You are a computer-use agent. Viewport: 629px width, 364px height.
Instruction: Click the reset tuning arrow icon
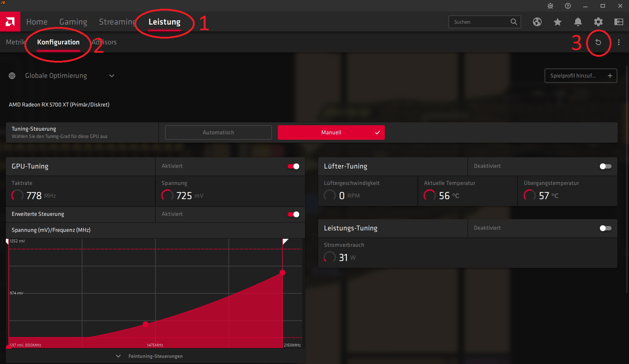(x=598, y=42)
